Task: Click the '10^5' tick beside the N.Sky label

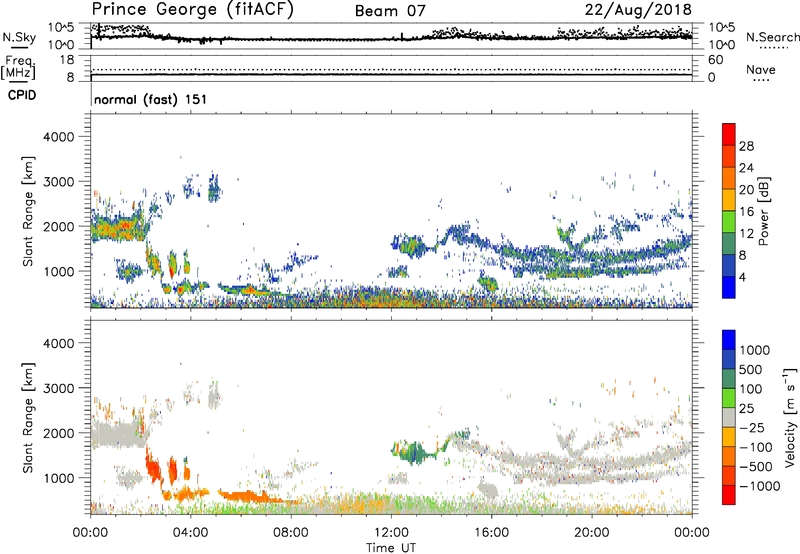Action: click(61, 27)
